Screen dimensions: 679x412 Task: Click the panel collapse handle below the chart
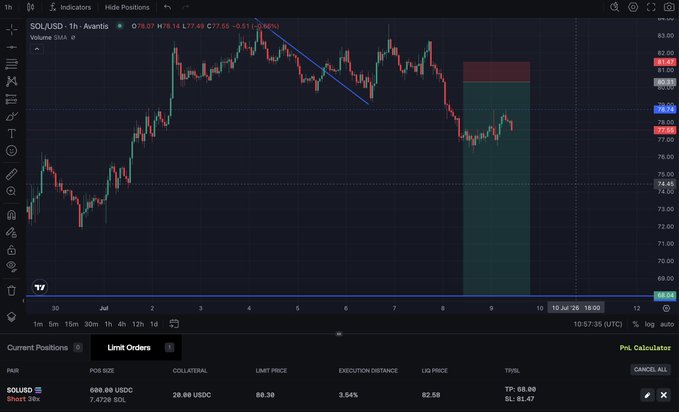[x=339, y=334]
